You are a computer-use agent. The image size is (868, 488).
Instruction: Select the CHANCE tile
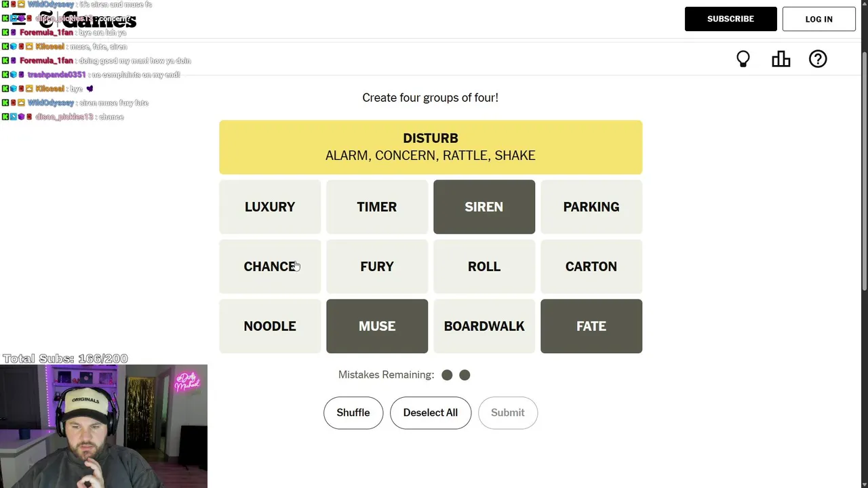coord(269,266)
